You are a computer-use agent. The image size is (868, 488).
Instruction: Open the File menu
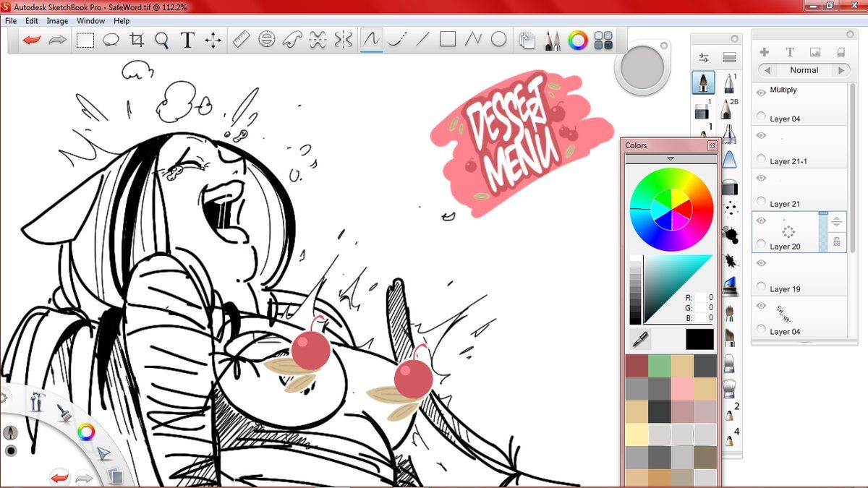click(x=11, y=21)
